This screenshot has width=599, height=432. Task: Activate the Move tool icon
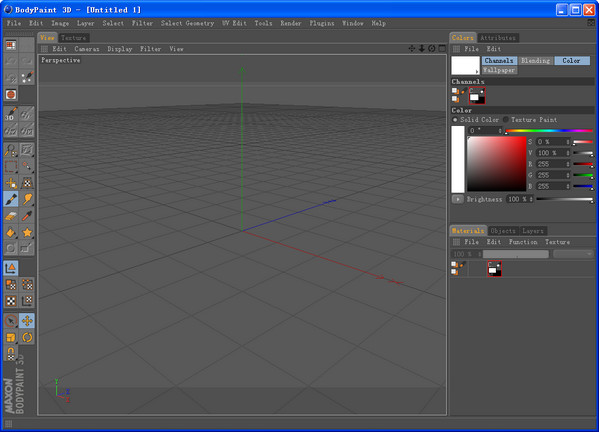click(x=27, y=321)
